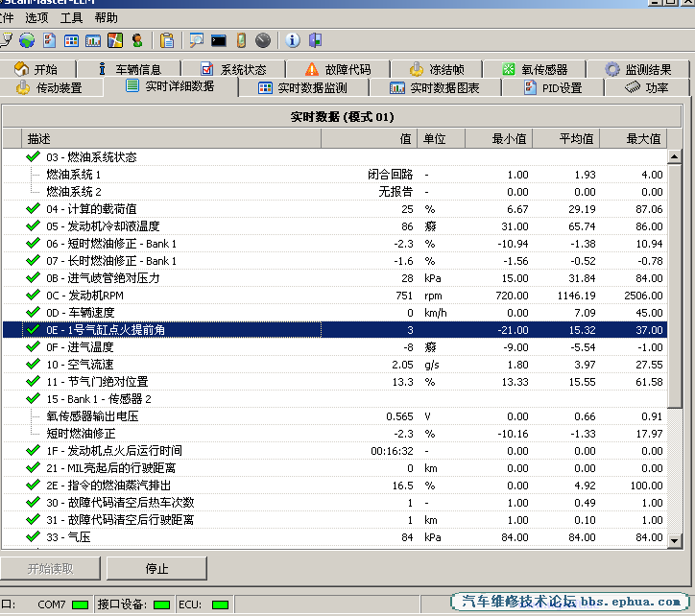Image resolution: width=695 pixels, height=616 pixels.
Task: Switch to the 车辆信息 tab
Action: [129, 70]
